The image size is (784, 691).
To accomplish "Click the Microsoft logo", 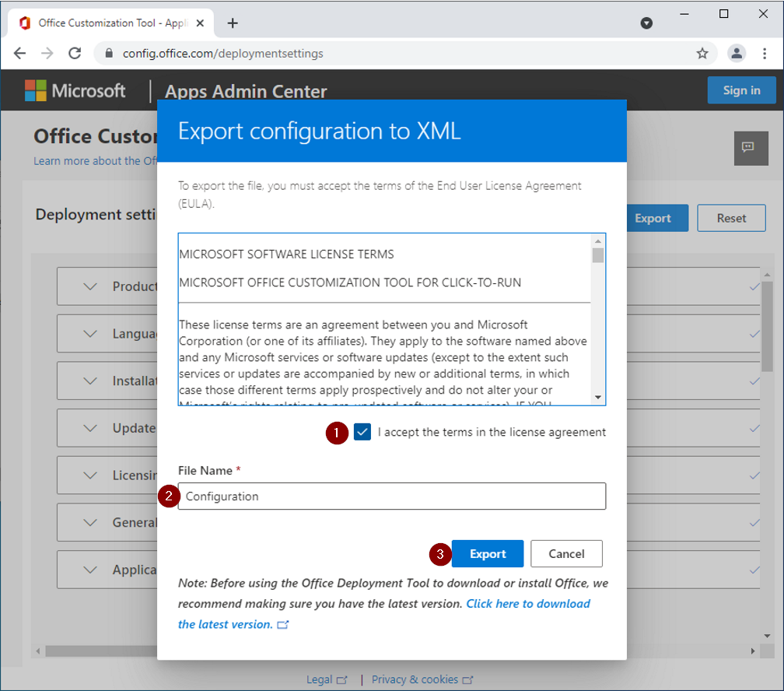I will (x=75, y=90).
